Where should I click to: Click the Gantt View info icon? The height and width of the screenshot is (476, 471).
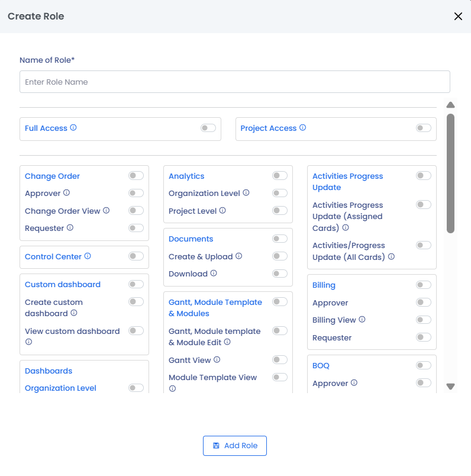(x=217, y=360)
